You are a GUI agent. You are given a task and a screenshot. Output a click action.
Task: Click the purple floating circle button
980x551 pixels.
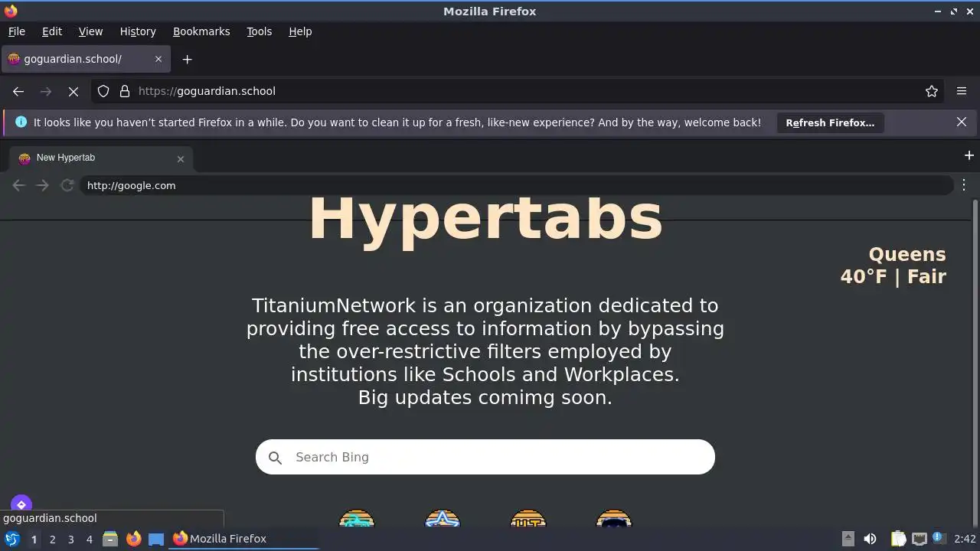point(21,504)
